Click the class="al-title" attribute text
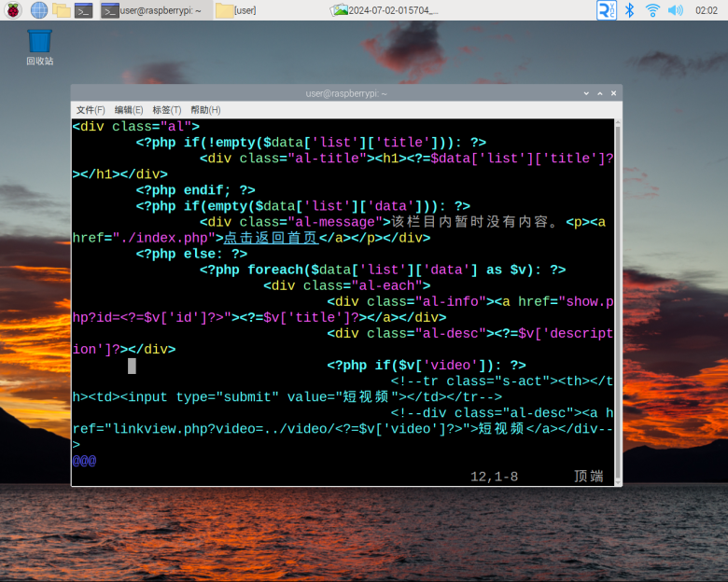The height and width of the screenshot is (582, 728). (x=303, y=159)
